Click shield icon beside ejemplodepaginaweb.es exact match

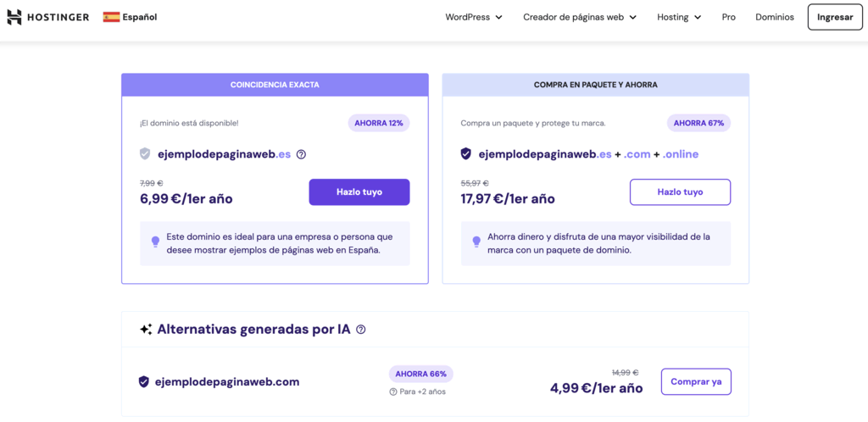[144, 154]
